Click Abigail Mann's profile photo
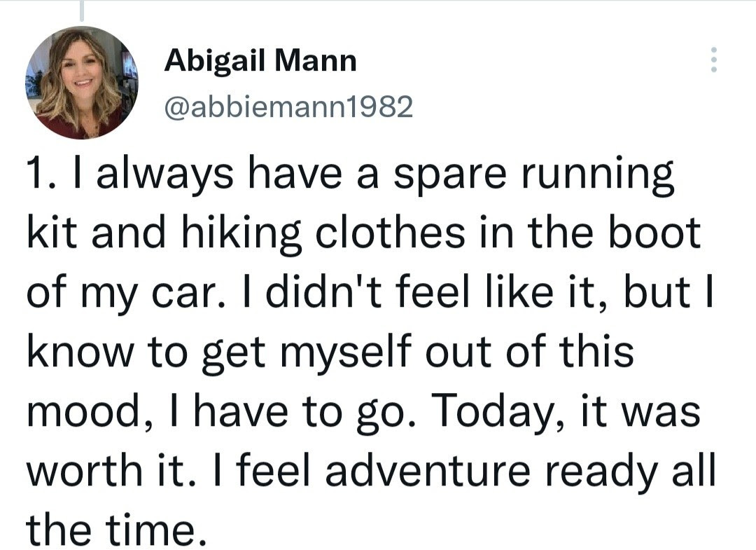The width and height of the screenshot is (756, 550). (82, 83)
